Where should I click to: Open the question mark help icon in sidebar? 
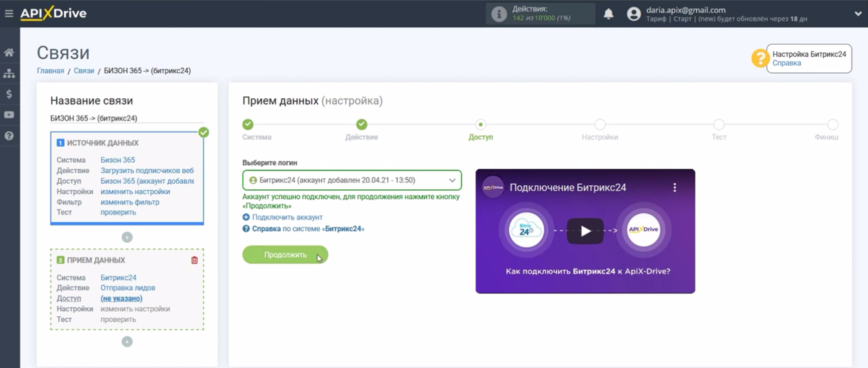9,136
